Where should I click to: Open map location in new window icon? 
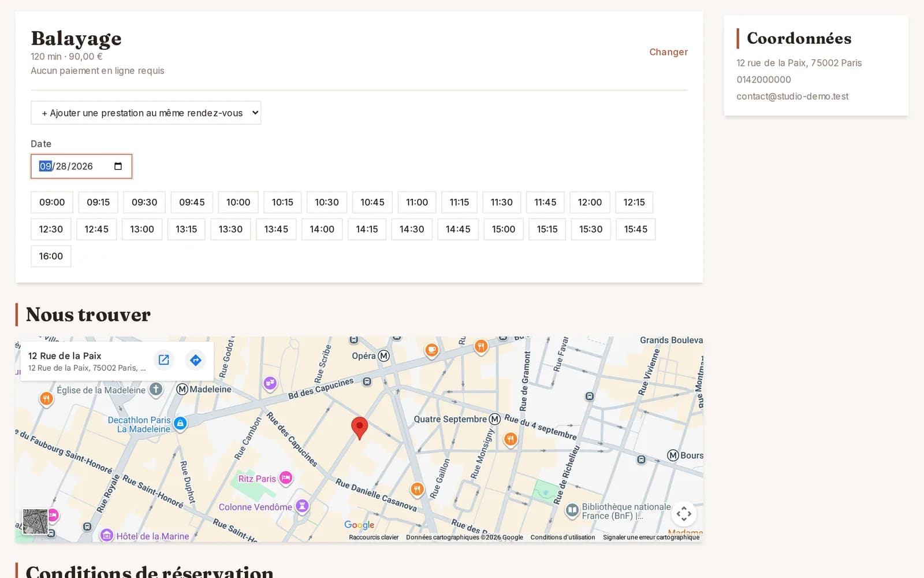164,360
